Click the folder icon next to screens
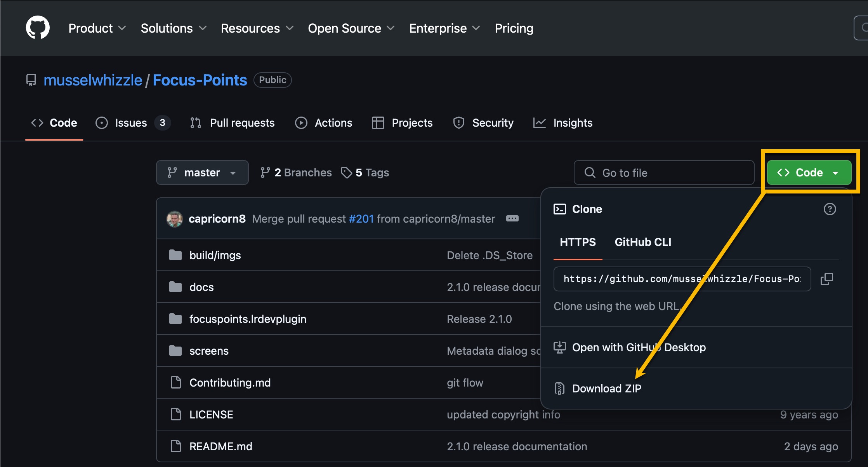The height and width of the screenshot is (467, 868). point(175,351)
